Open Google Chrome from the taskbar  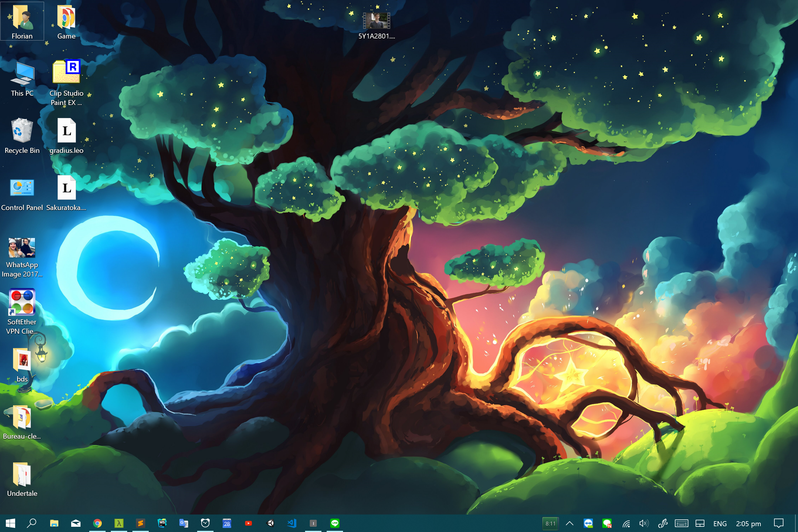[x=97, y=523]
